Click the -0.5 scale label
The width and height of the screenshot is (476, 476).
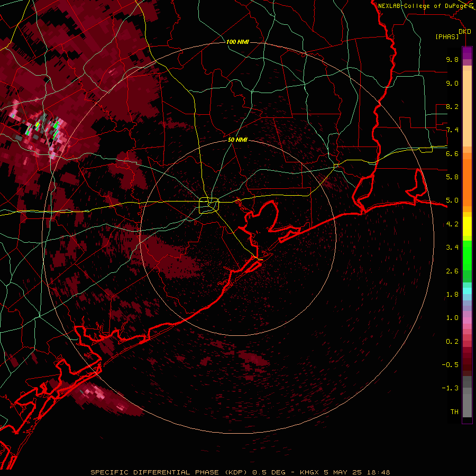pyautogui.click(x=450, y=365)
